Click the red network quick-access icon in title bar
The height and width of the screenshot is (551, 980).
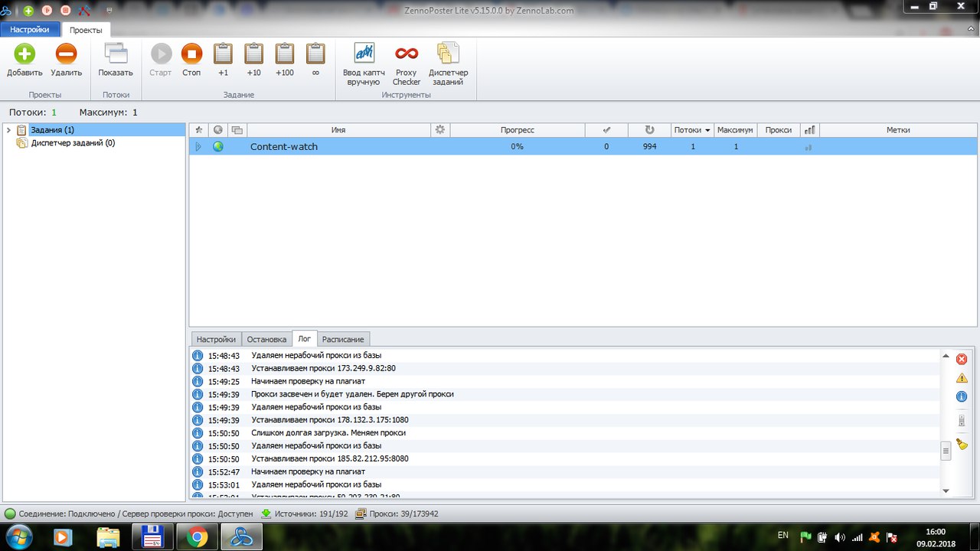[85, 11]
